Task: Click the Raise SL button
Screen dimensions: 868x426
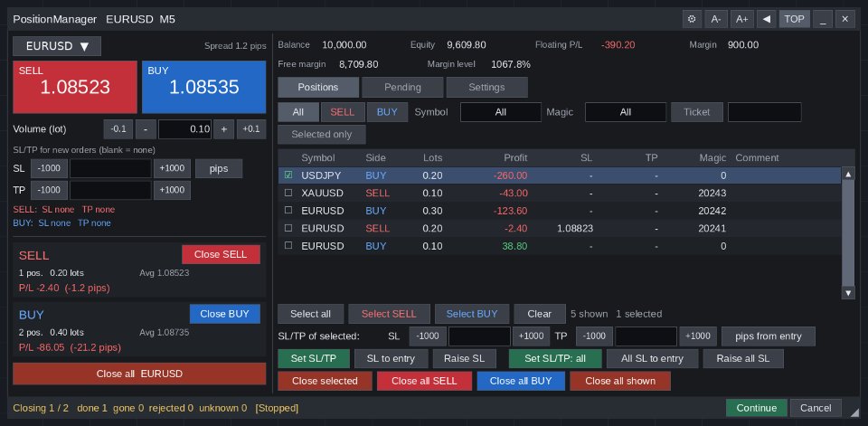Action: 465,358
